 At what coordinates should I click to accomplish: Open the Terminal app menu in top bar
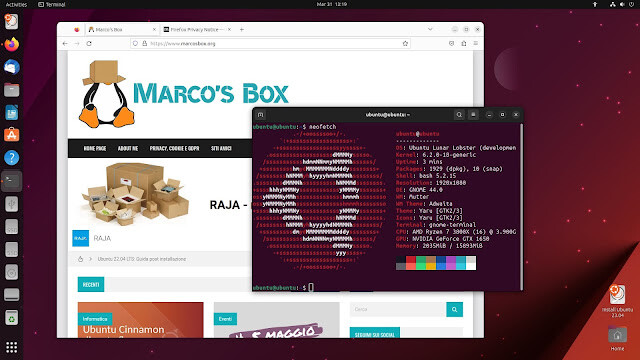[x=52, y=4]
